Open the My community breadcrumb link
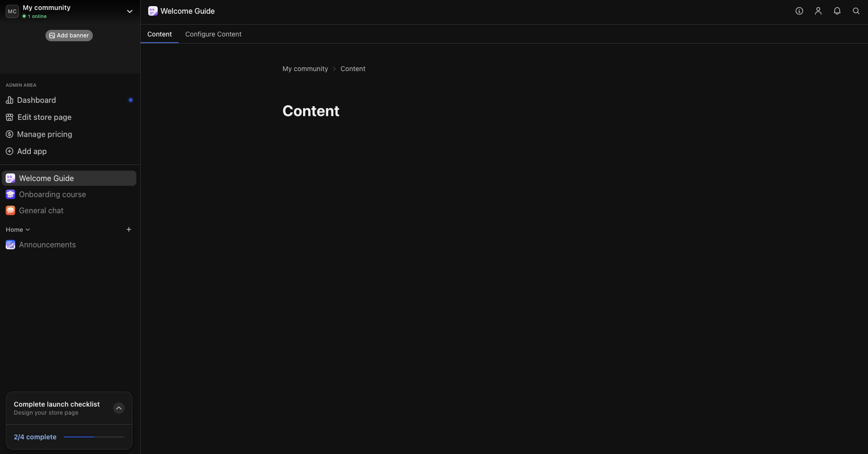Screen dimensions: 868x454 pos(304,69)
